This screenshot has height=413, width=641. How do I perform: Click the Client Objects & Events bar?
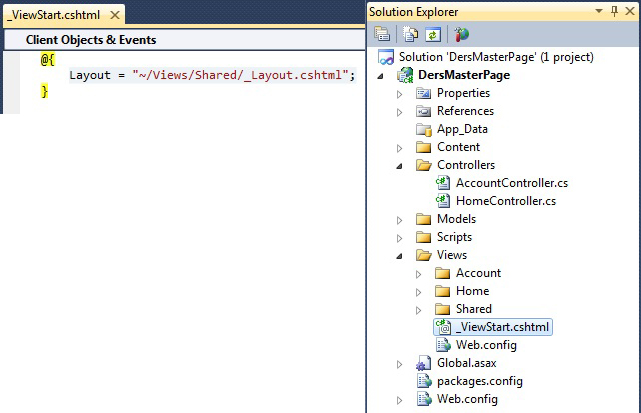pos(184,40)
